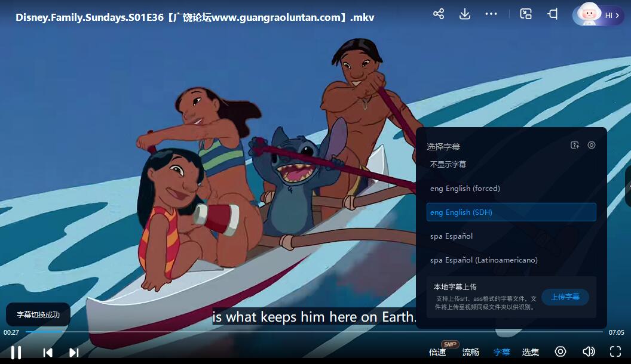Viewport: 631px width, 364px height.
Task: Click the 07:05 total duration label
Action: (616, 332)
